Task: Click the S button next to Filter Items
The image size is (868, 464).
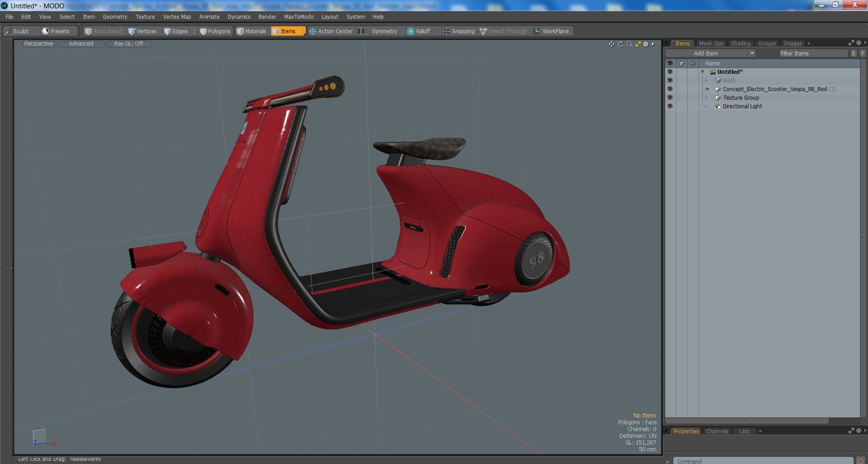Action: tap(853, 53)
